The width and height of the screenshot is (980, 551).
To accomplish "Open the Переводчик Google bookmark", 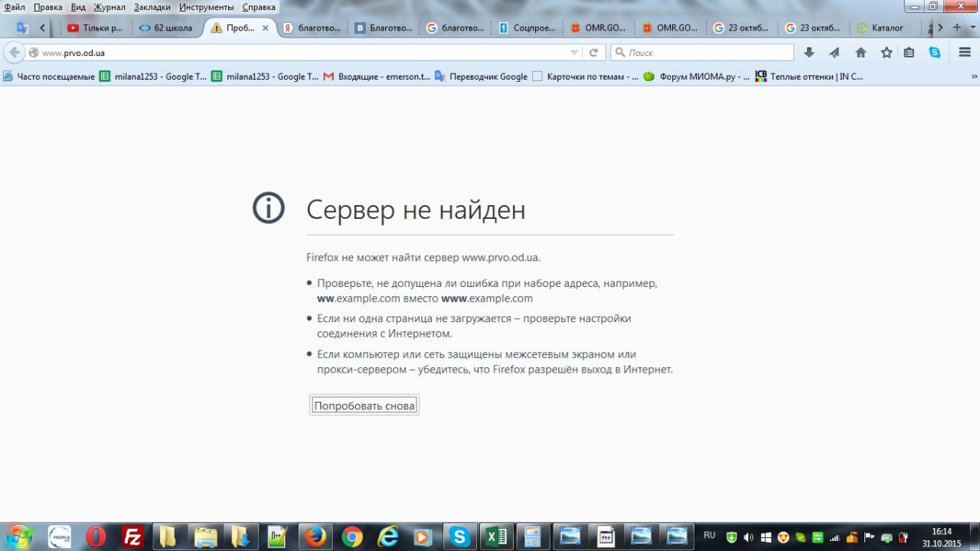I will 482,77.
